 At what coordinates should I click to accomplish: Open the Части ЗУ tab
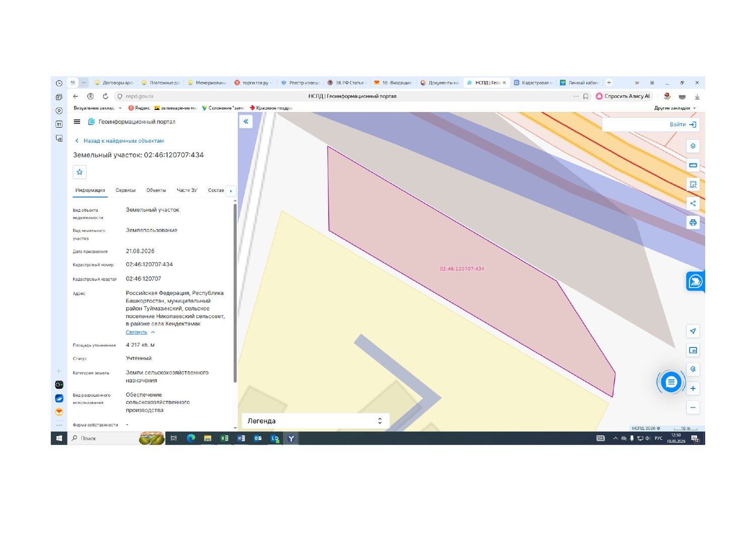coord(187,190)
